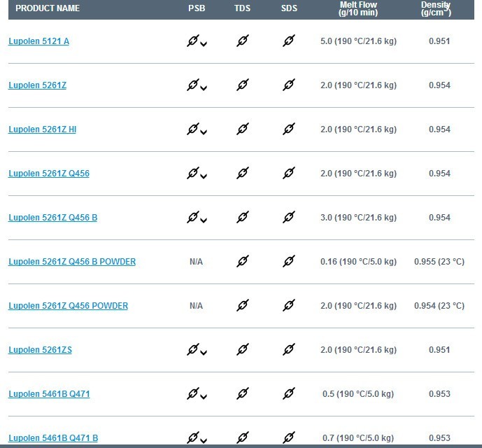Click the PRODUCT NAME column header
This screenshot has height=448, width=482.
pos(48,8)
